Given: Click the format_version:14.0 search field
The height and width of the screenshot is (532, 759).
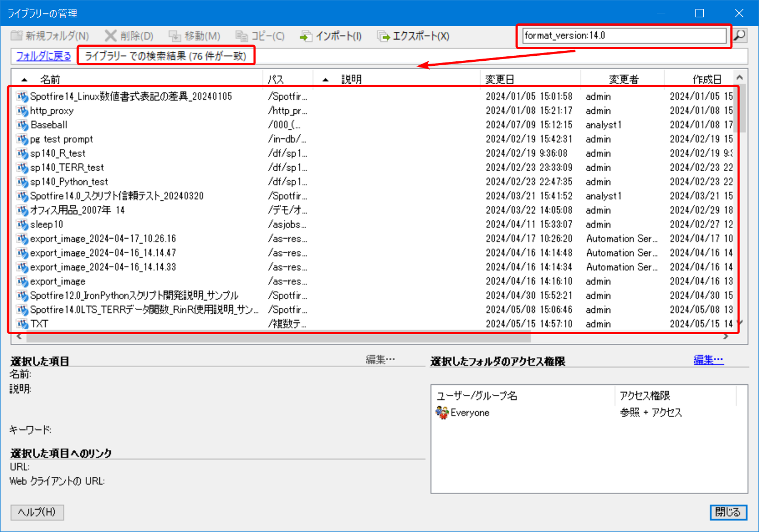Looking at the screenshot, I should 625,36.
